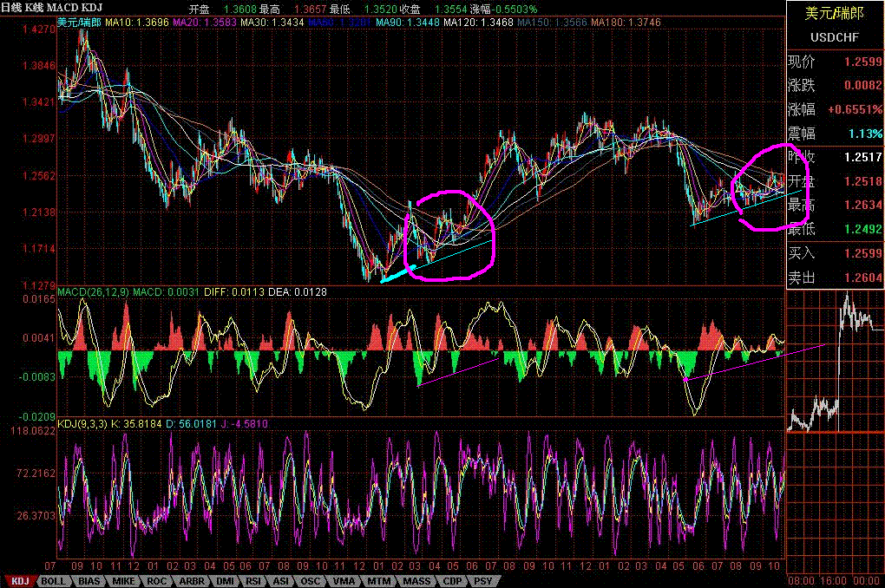Select the MASS indicator tab

pos(416,581)
